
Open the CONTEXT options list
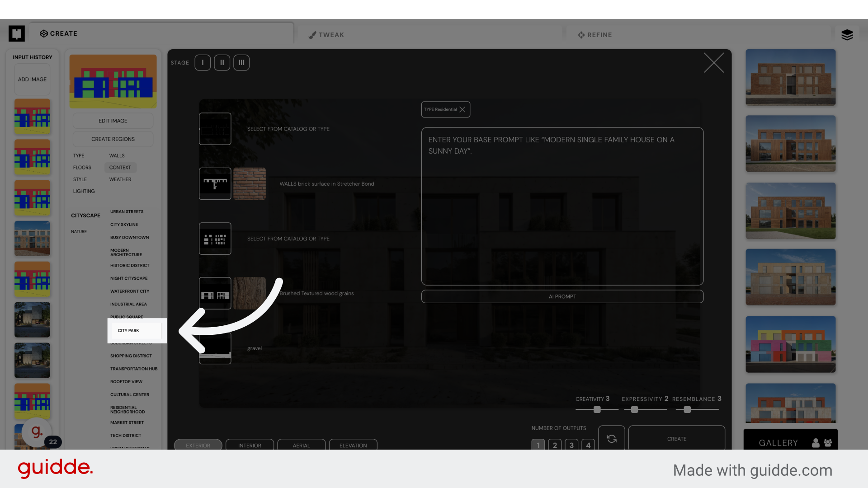coord(120,167)
